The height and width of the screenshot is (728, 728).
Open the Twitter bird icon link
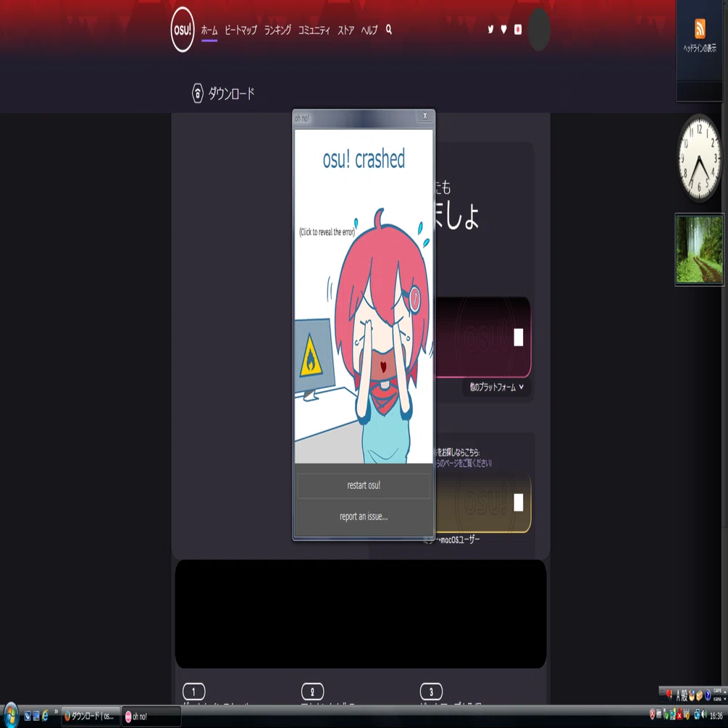(x=490, y=30)
